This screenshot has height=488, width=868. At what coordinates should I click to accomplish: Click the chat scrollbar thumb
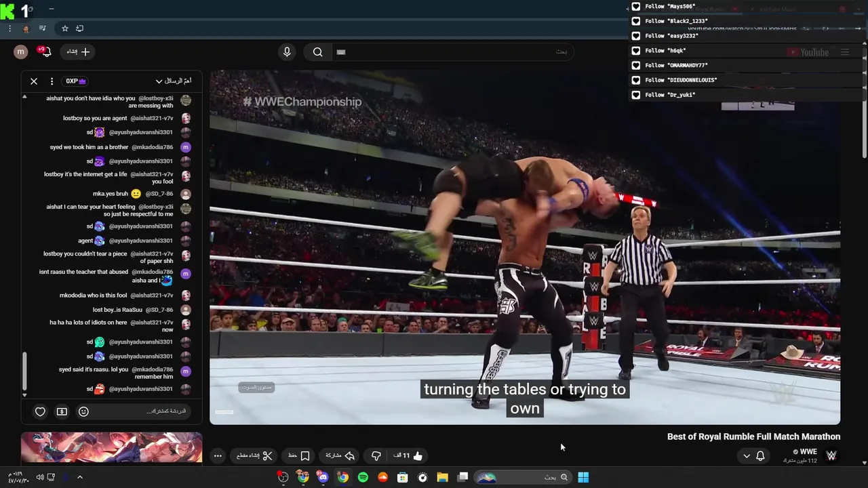(x=24, y=371)
